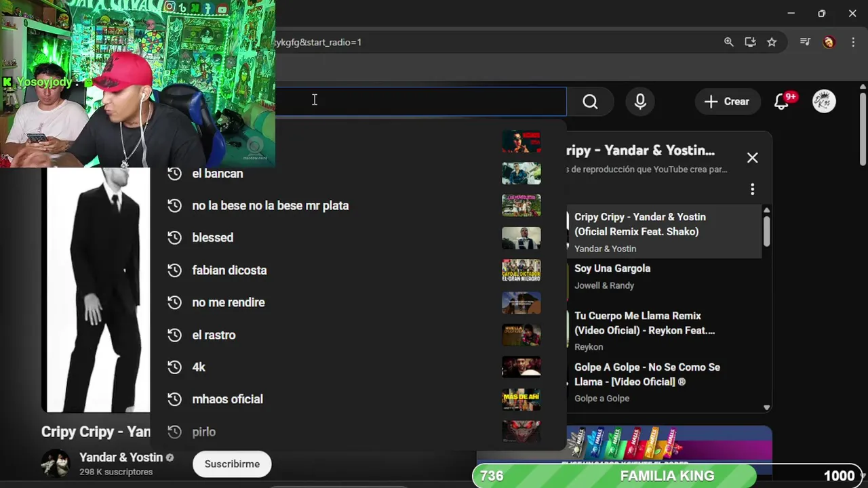The image size is (868, 488).
Task: Click the verified badge next to Yandar & Yostin
Action: pyautogui.click(x=170, y=457)
